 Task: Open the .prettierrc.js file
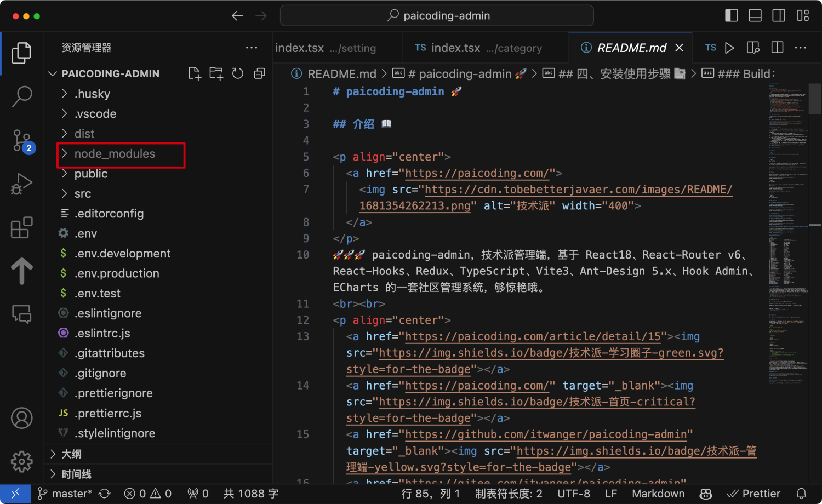point(158,414)
